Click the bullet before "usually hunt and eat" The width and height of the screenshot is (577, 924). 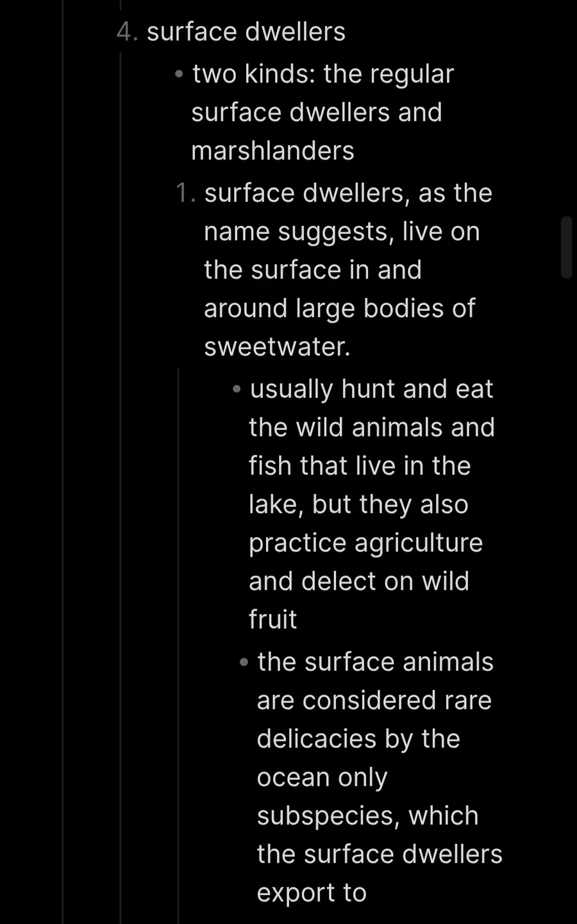coord(237,389)
